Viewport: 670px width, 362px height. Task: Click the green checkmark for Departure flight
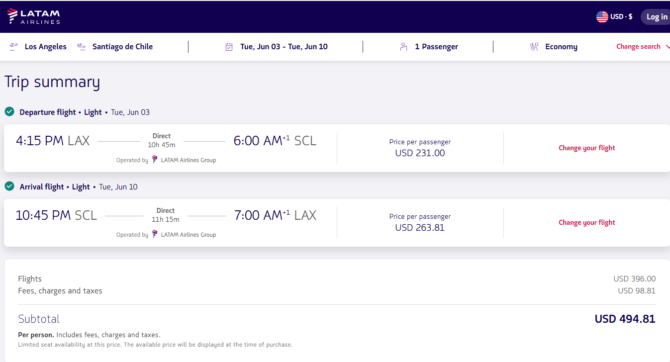coord(9,112)
